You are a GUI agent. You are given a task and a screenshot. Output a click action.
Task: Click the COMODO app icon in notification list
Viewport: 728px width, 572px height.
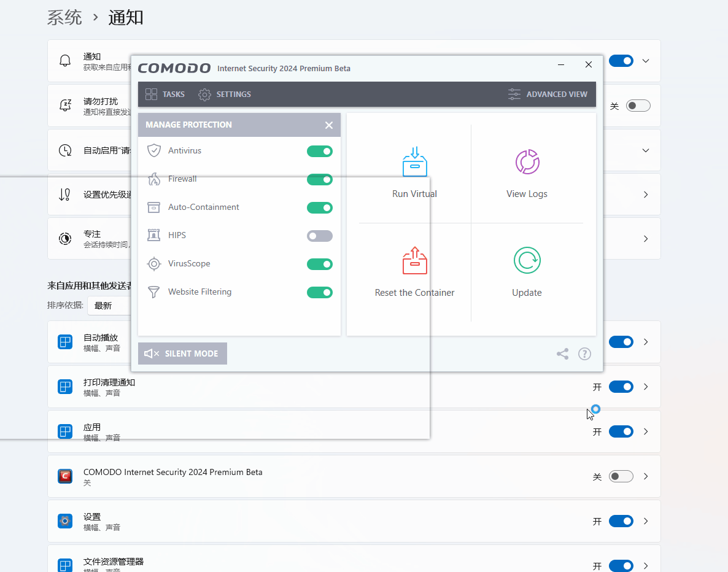[x=65, y=476]
